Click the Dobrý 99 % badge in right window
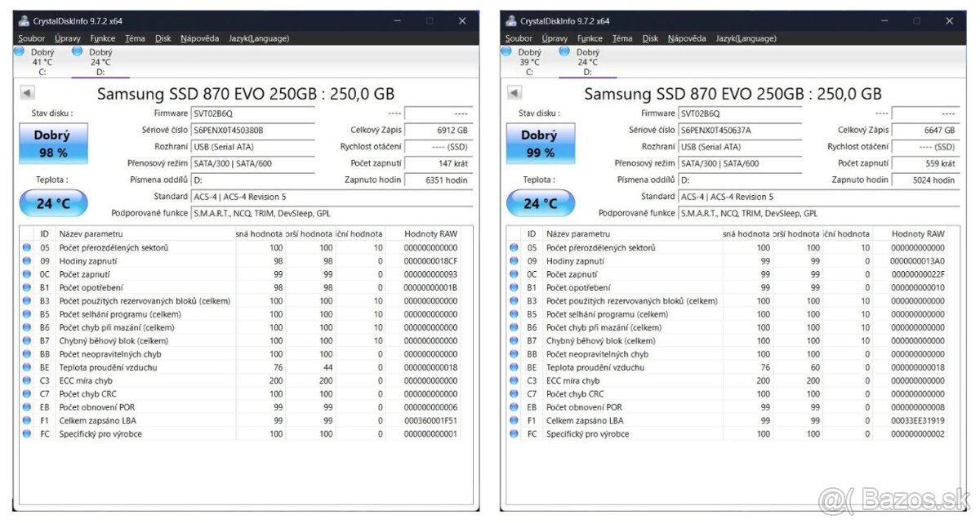980x524 pixels. coord(540,143)
